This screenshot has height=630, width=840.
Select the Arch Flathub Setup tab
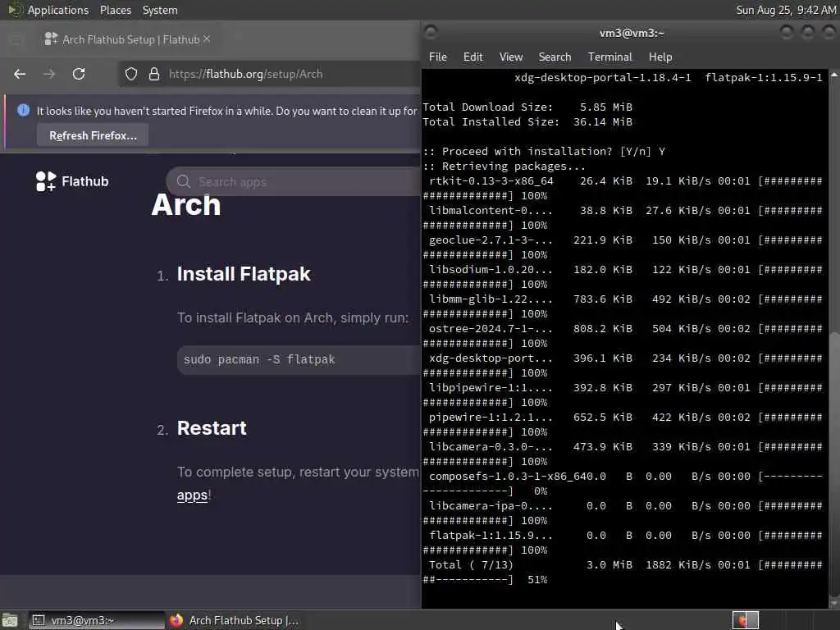127,39
